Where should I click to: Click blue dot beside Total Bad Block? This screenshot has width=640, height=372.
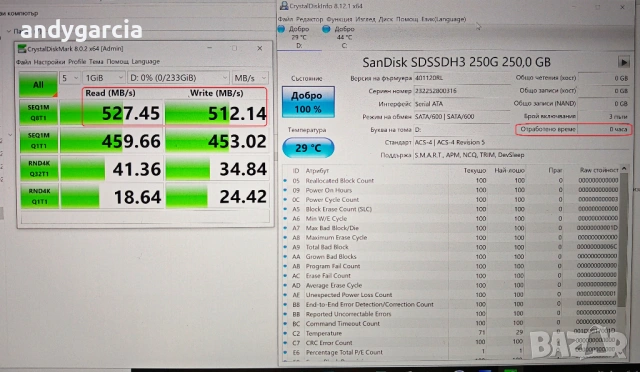pyautogui.click(x=285, y=247)
